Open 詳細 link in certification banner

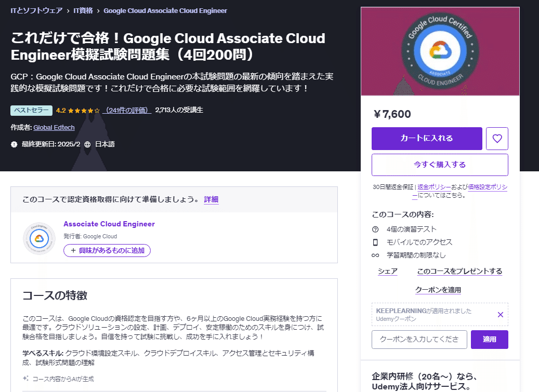211,199
